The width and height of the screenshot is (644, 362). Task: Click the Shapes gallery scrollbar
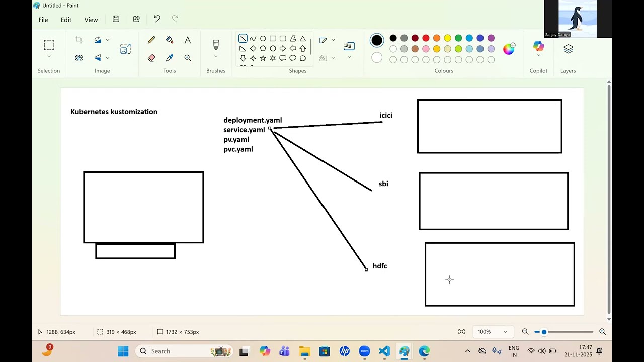click(x=311, y=46)
